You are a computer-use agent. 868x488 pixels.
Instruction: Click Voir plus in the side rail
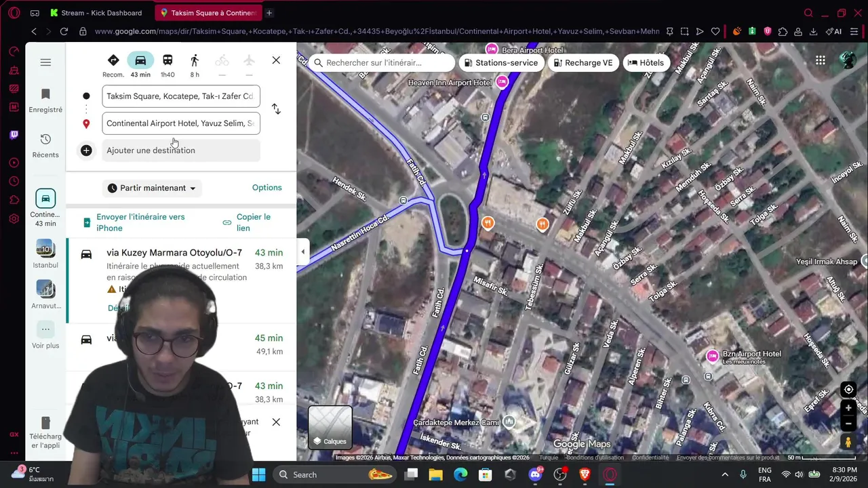point(45,336)
